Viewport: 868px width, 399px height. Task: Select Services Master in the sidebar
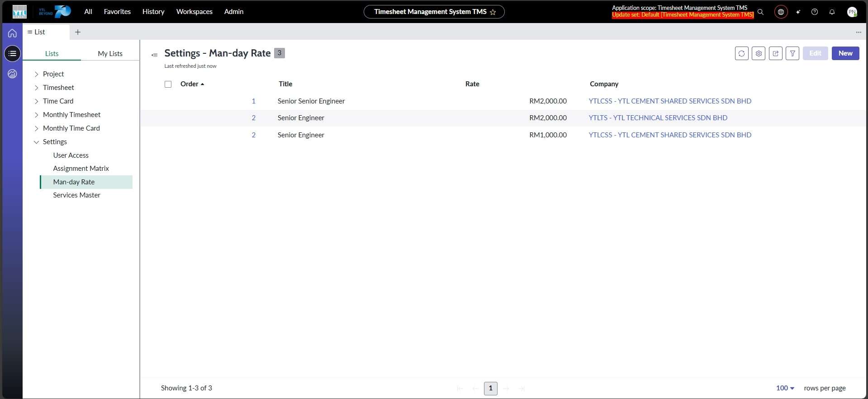[76, 195]
